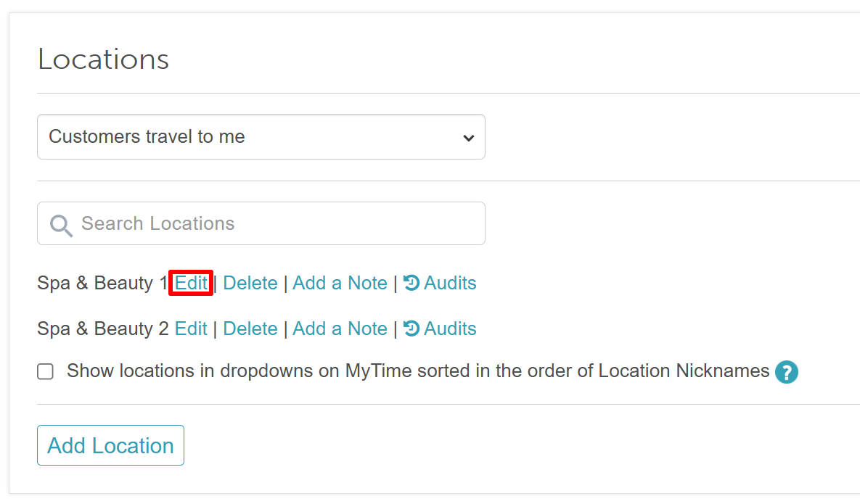Edit the Spa & Beauty 2 location

[191, 329]
